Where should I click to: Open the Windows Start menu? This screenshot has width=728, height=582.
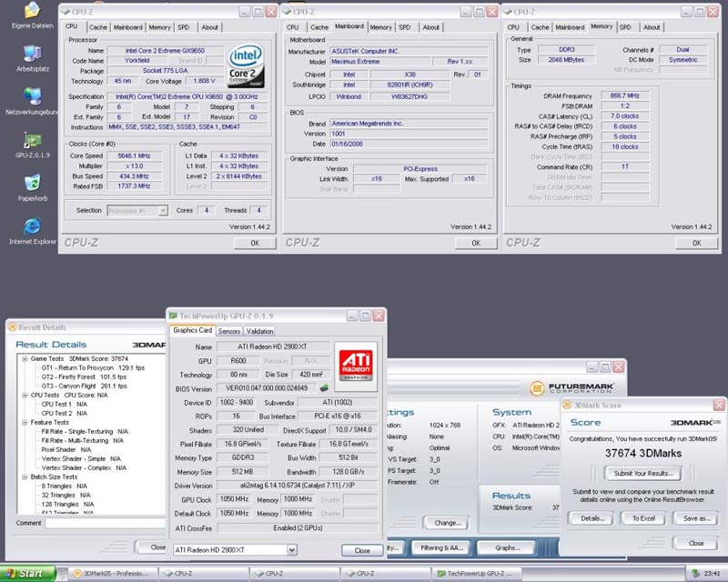28,574
